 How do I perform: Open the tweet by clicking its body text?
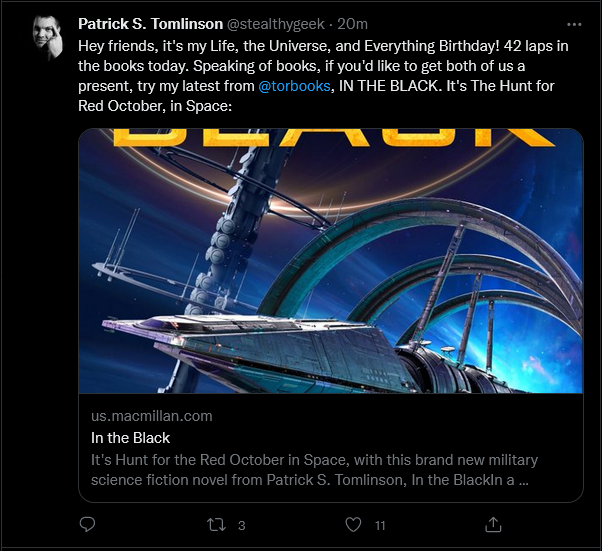(x=323, y=76)
